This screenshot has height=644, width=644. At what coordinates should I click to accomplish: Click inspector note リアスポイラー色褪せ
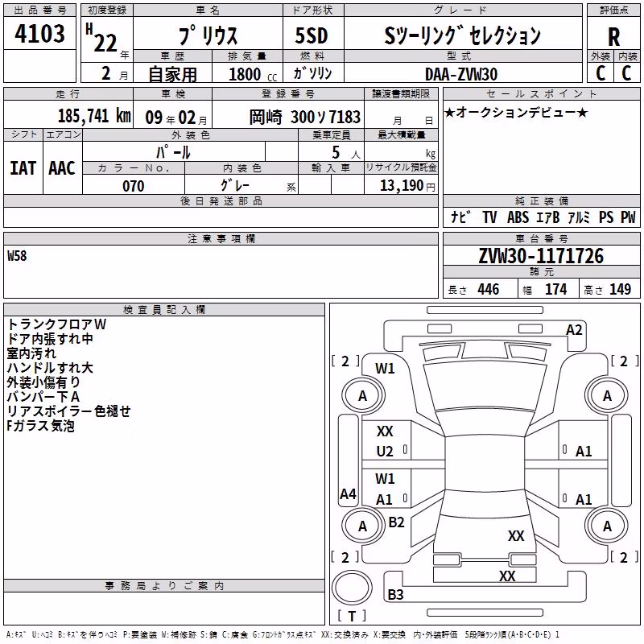pyautogui.click(x=68, y=411)
